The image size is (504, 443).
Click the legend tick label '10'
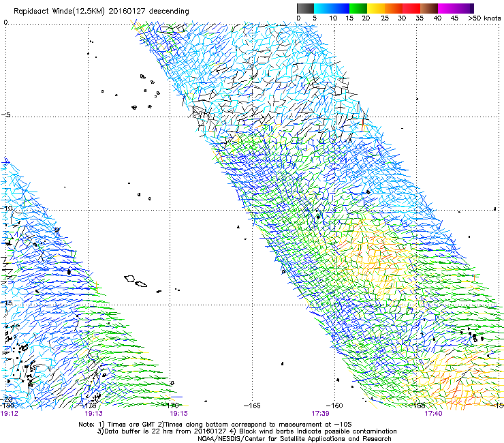pos(333,18)
